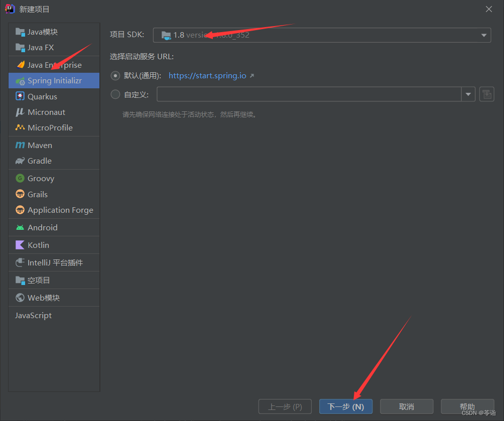
Task: Choose Spring Initializr project type
Action: [x=54, y=81]
